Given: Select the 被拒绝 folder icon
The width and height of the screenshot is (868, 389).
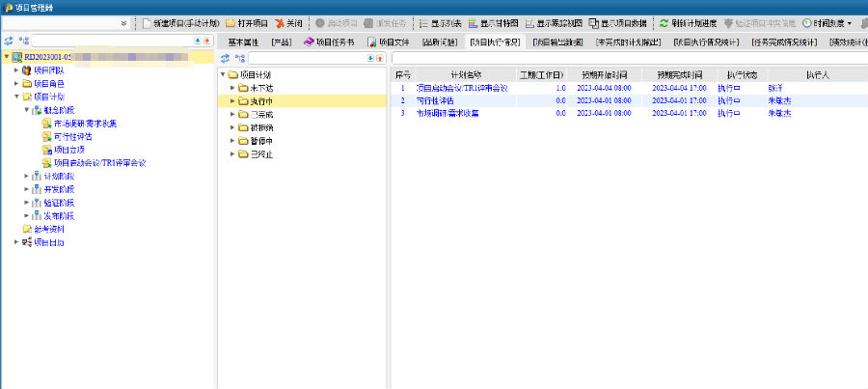Looking at the screenshot, I should [243, 128].
